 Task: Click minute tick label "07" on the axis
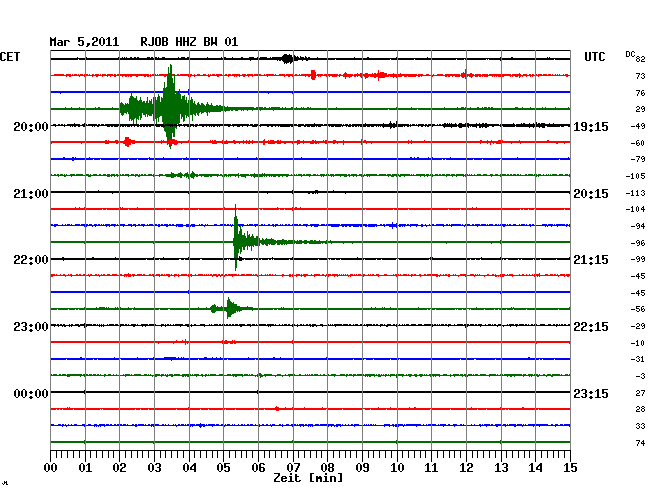[293, 468]
